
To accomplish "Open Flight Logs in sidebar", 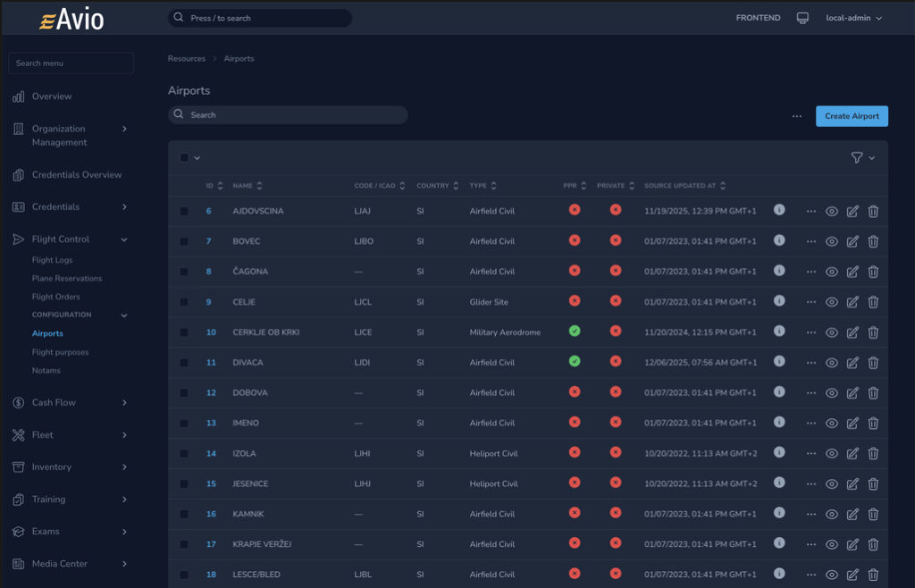I will [x=53, y=260].
